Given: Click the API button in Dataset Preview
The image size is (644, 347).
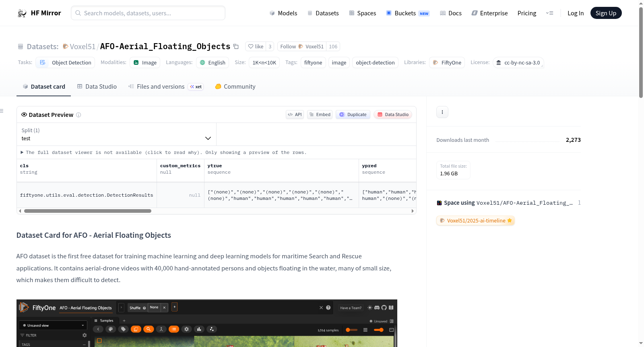Looking at the screenshot, I should [295, 114].
